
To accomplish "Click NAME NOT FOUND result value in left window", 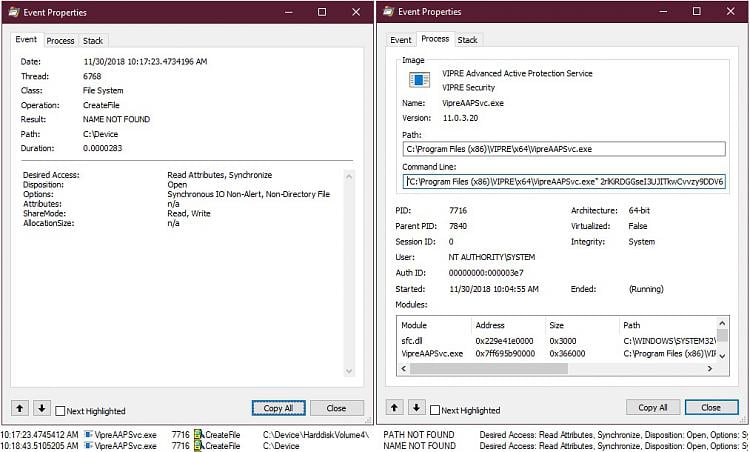I will (116, 119).
